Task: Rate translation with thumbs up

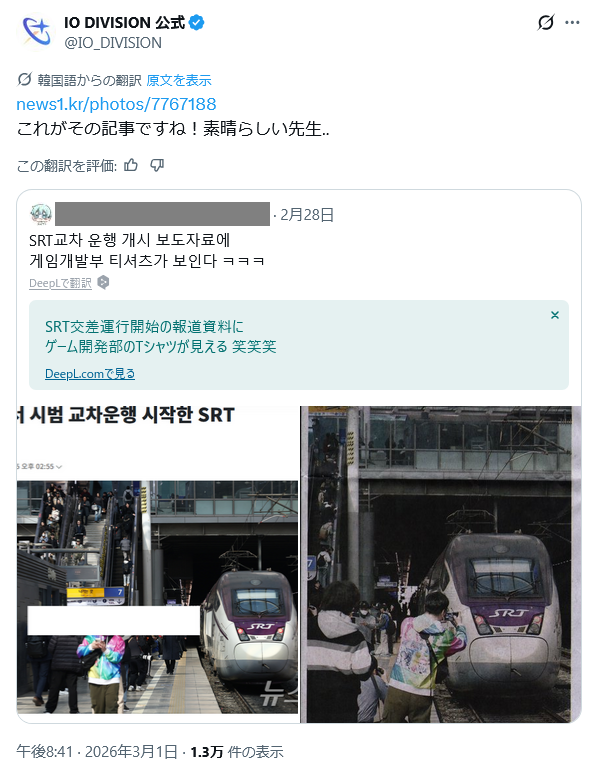Action: (x=131, y=165)
